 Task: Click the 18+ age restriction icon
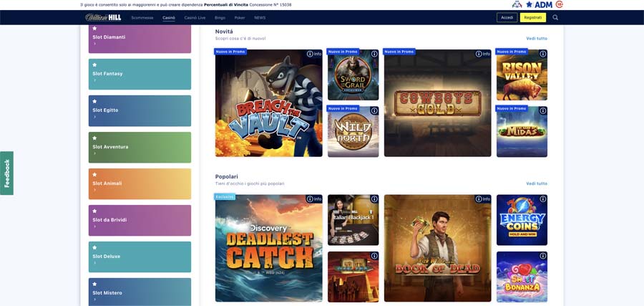pos(559,4)
